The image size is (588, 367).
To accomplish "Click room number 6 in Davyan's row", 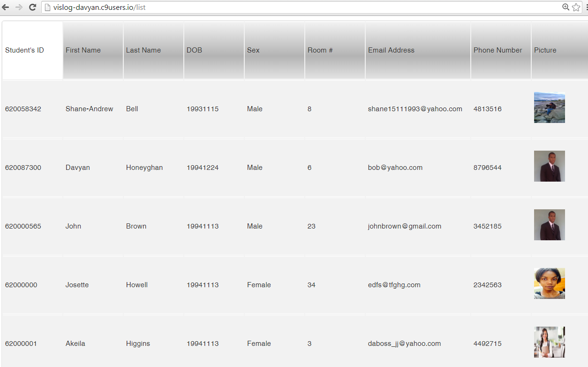I will (309, 168).
